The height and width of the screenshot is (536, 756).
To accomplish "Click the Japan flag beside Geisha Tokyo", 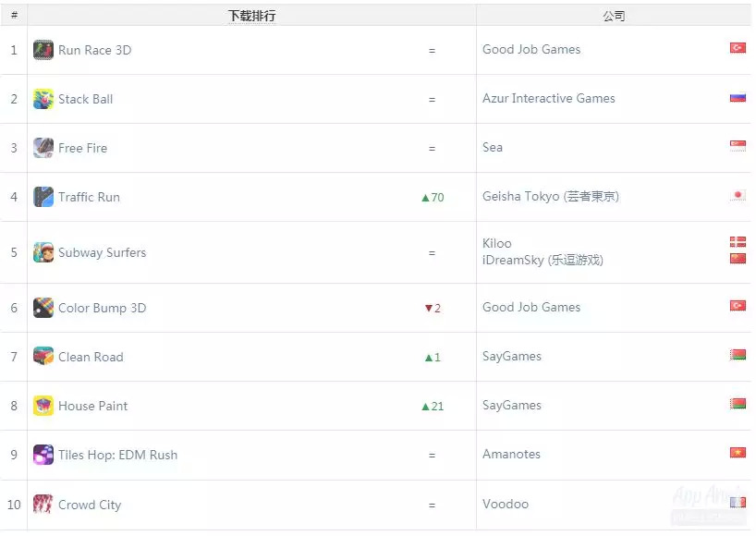I will pos(738,196).
